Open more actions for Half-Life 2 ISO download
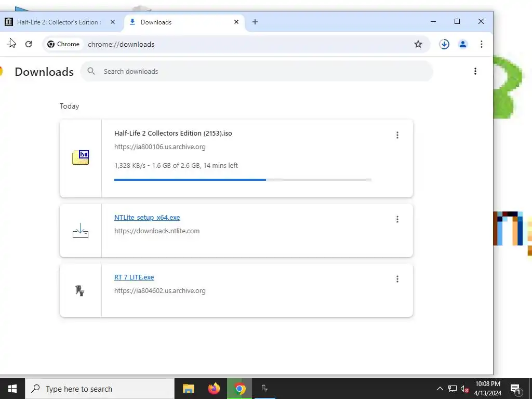 coord(397,135)
